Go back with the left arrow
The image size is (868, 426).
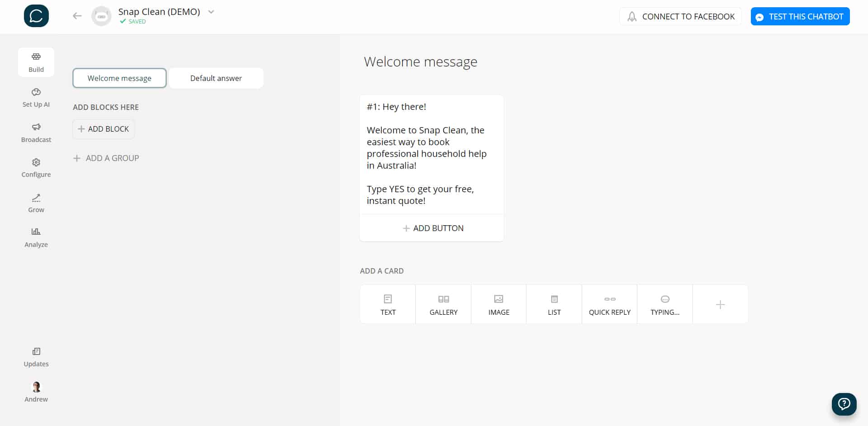coord(77,16)
